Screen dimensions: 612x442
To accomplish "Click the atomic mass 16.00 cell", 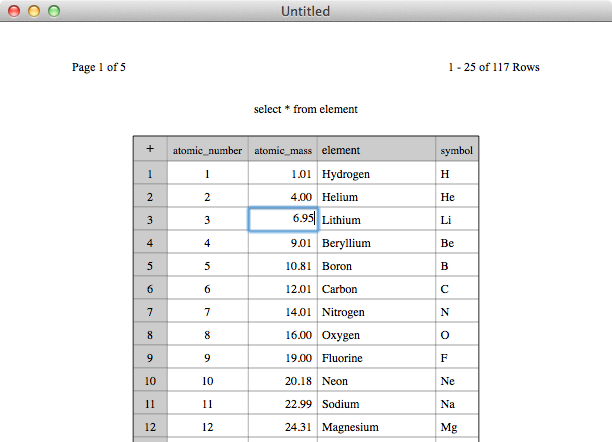I will tap(283, 335).
